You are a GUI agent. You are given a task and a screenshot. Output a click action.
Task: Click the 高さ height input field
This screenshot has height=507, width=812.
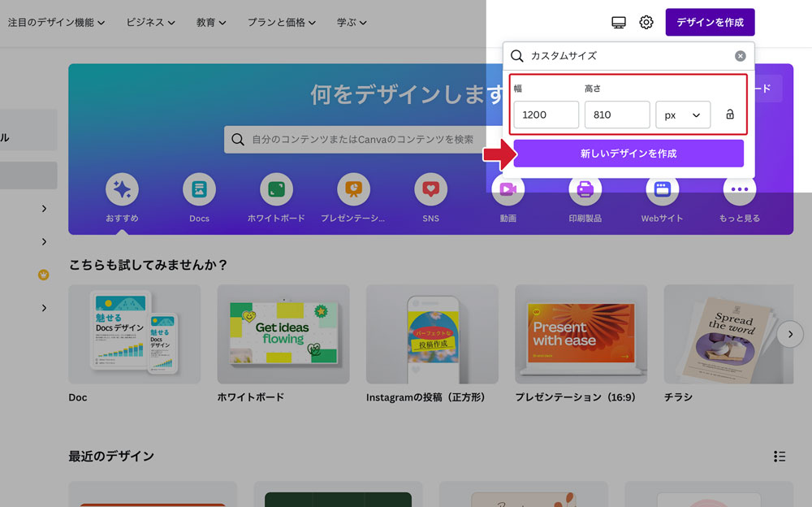point(617,115)
